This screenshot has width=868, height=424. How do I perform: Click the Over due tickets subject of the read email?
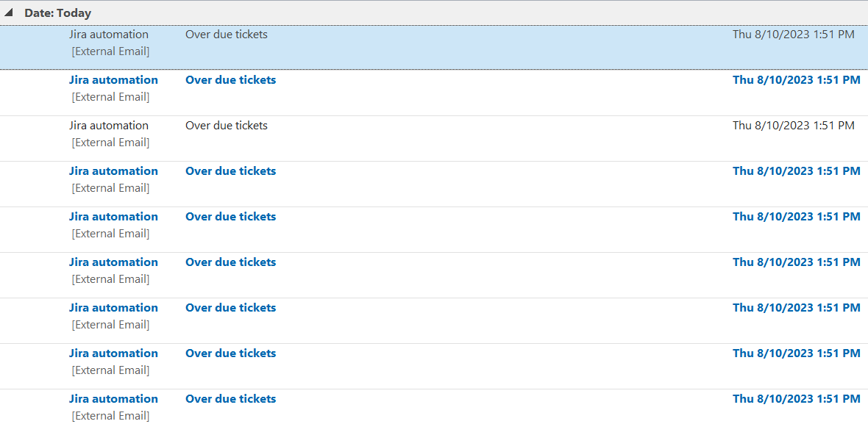click(x=227, y=125)
